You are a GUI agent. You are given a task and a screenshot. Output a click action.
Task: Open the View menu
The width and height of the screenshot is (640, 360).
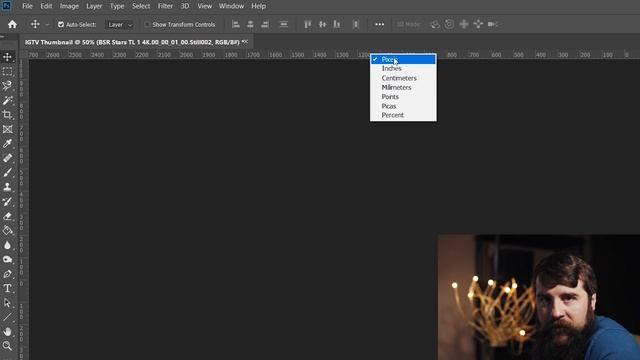pyautogui.click(x=204, y=6)
